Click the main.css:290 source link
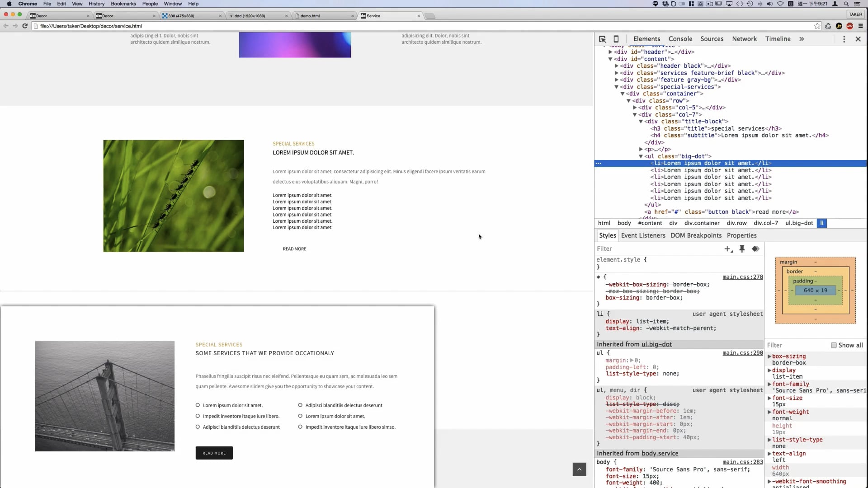This screenshot has height=488, width=868. point(742,353)
